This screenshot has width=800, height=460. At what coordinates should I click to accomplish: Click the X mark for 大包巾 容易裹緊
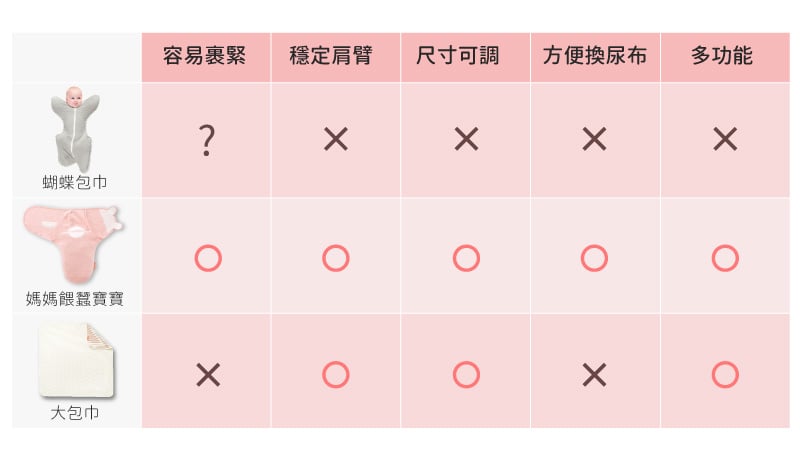[x=207, y=375]
